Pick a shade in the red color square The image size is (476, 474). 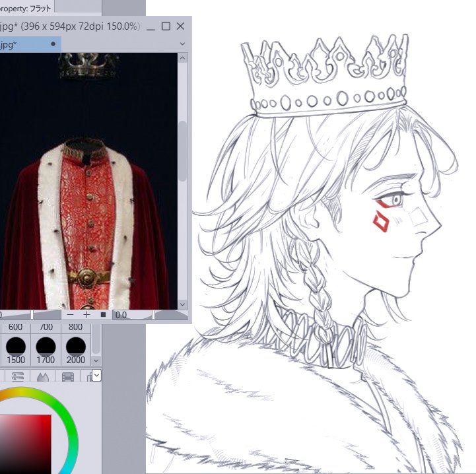(25, 444)
